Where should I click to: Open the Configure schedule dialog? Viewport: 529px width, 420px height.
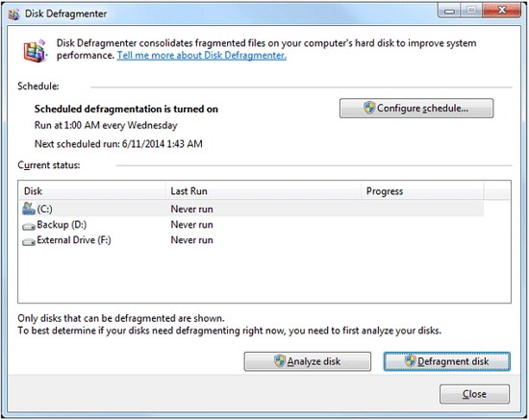click(x=416, y=109)
